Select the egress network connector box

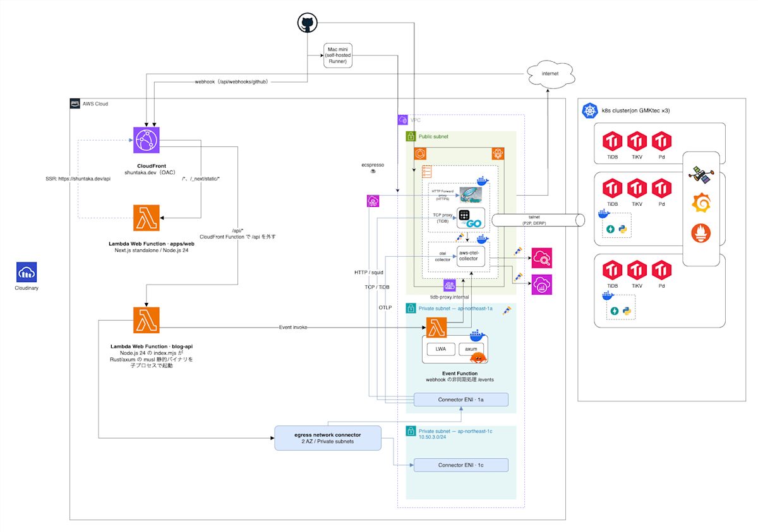pyautogui.click(x=328, y=438)
